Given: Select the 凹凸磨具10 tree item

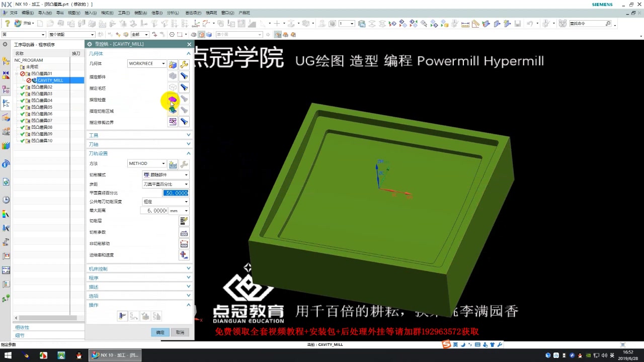Looking at the screenshot, I should coord(42,141).
